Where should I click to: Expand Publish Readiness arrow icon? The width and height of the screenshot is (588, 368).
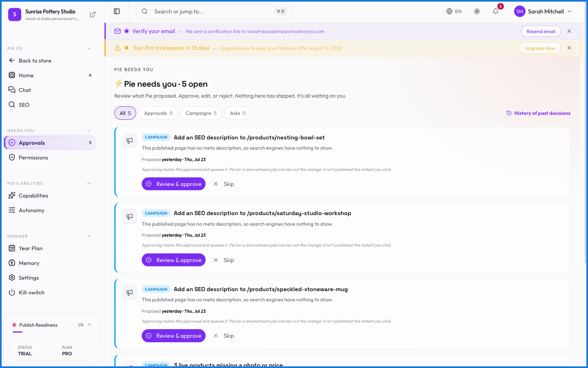(x=89, y=325)
